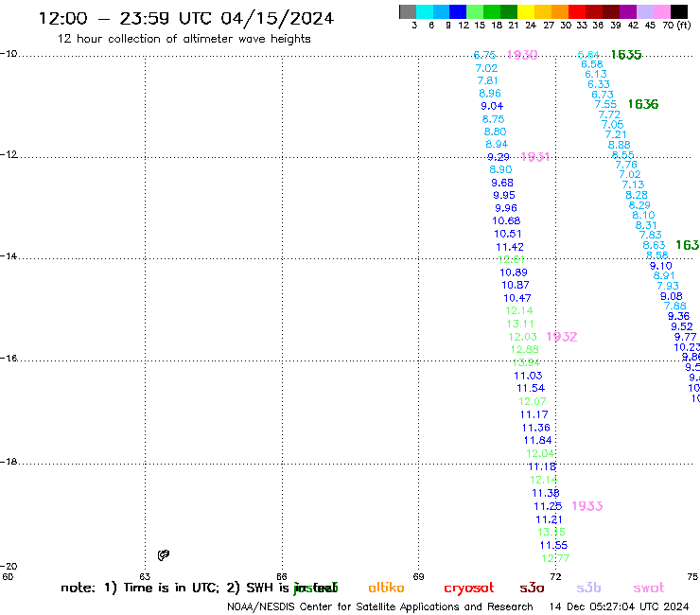Select the 9.68 wave height value
700x615 pixels.
502,184
